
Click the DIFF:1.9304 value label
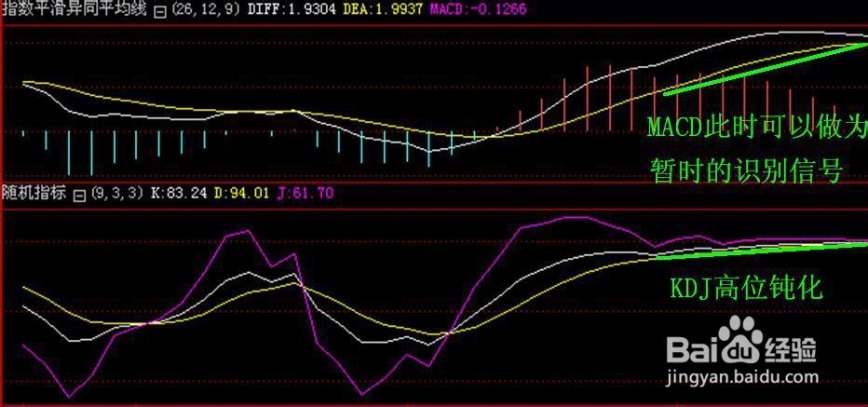tap(292, 10)
